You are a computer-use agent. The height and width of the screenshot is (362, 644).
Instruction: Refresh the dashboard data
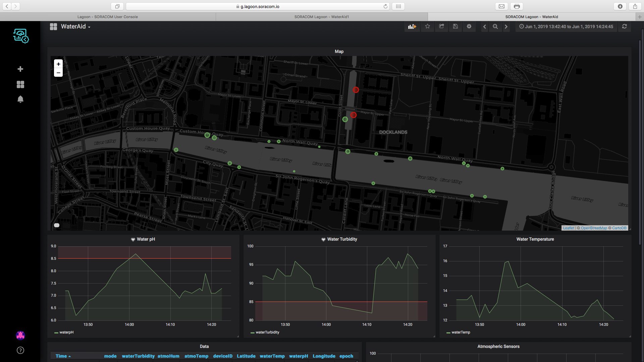pyautogui.click(x=624, y=26)
